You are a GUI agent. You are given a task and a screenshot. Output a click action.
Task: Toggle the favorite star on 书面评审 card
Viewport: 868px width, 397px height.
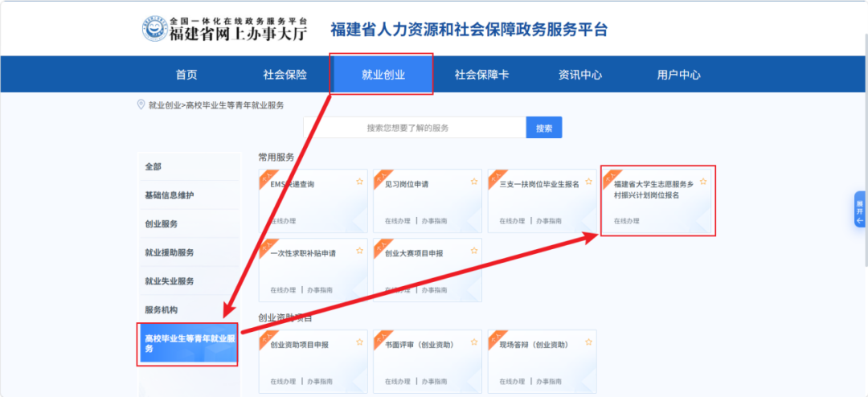click(474, 342)
